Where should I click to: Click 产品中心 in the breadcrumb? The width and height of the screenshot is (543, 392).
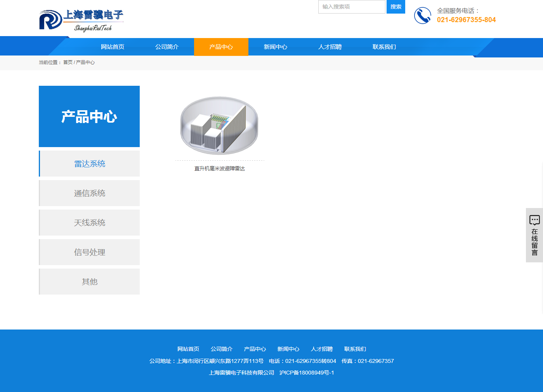(x=85, y=62)
